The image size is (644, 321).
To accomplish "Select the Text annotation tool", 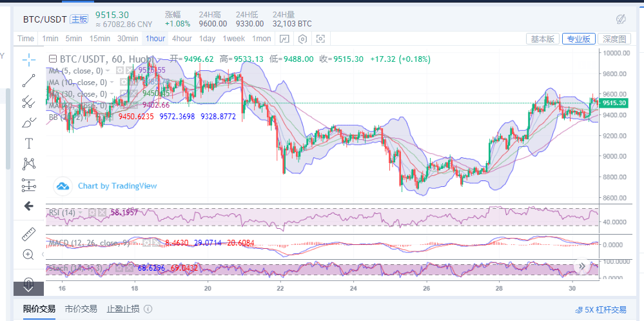I will (29, 142).
